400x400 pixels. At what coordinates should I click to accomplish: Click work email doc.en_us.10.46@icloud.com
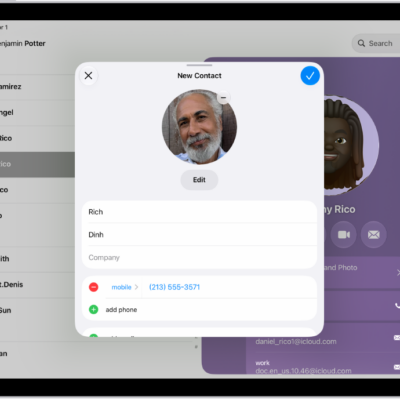click(x=303, y=371)
